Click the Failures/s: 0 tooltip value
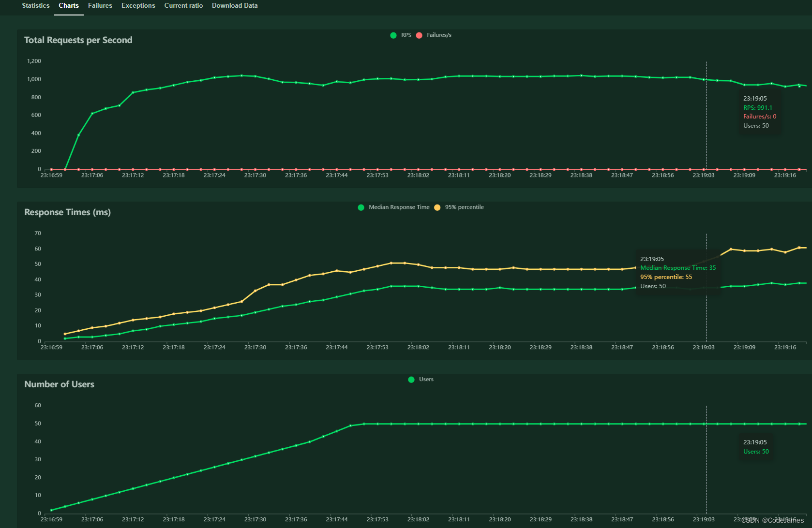 (x=760, y=117)
